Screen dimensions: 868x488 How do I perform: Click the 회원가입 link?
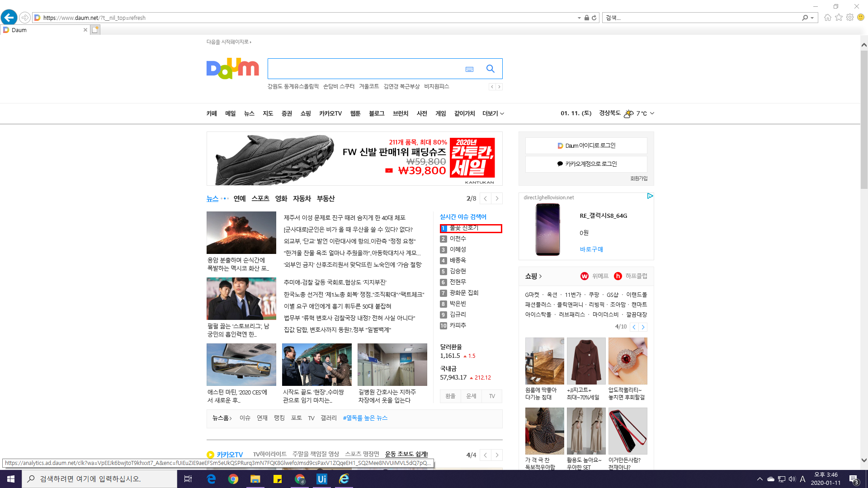point(638,178)
